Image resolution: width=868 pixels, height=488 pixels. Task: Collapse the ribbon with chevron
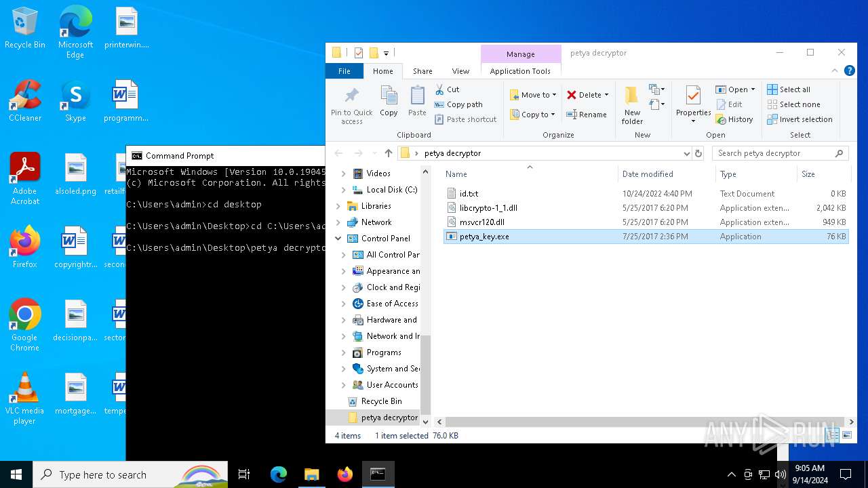[835, 70]
